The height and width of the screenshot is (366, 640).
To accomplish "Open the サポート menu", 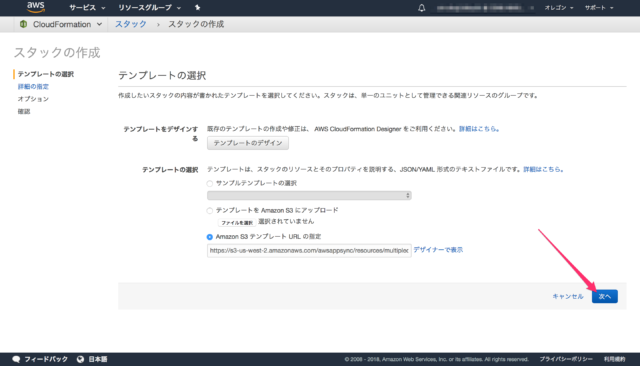I will tap(599, 8).
